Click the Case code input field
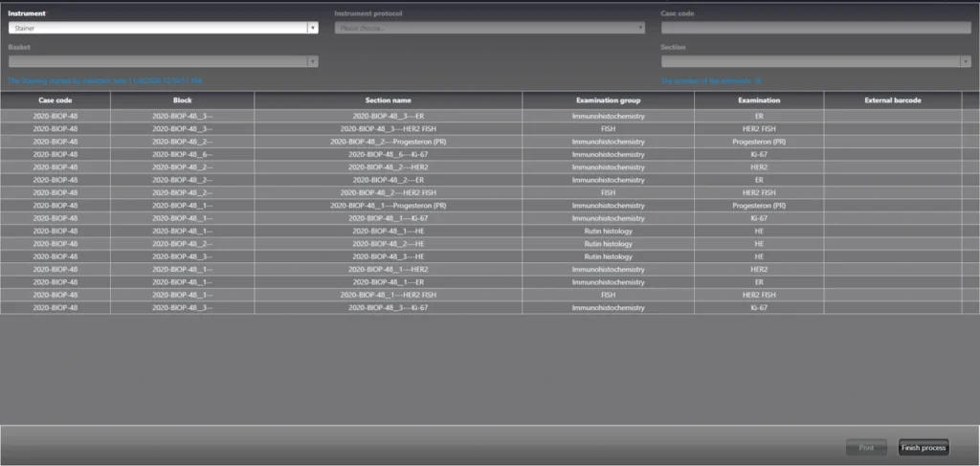This screenshot has width=980, height=466. 815,28
